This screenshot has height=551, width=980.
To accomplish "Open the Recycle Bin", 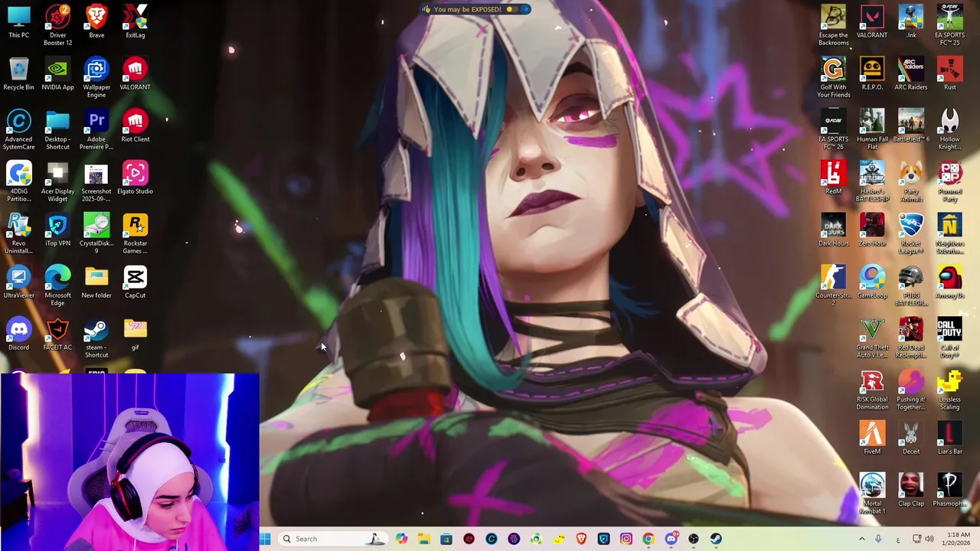I will (19, 73).
